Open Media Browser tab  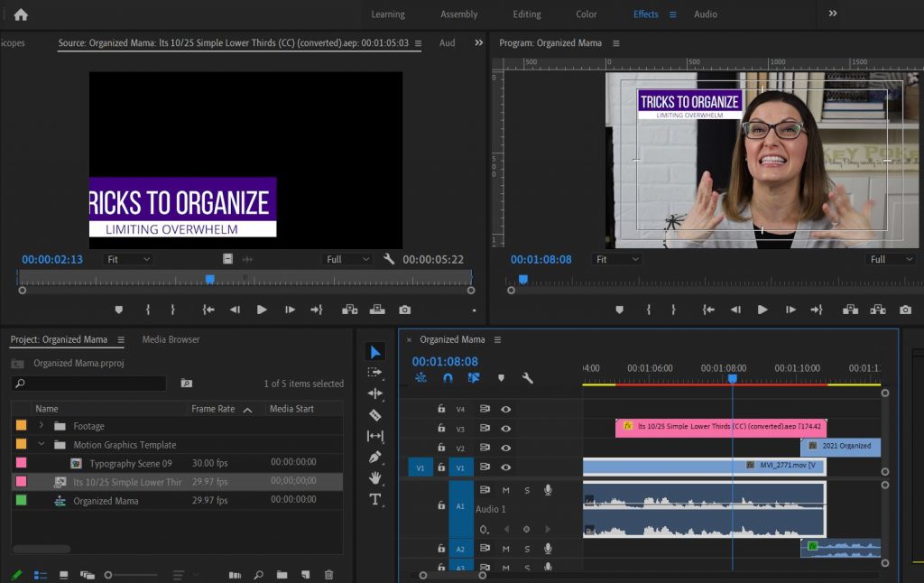pos(171,339)
